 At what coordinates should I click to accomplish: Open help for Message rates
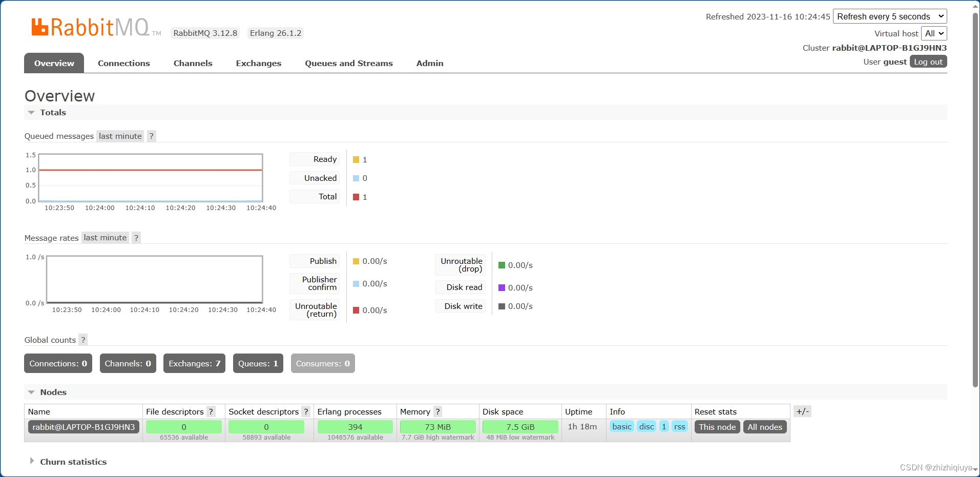[136, 238]
